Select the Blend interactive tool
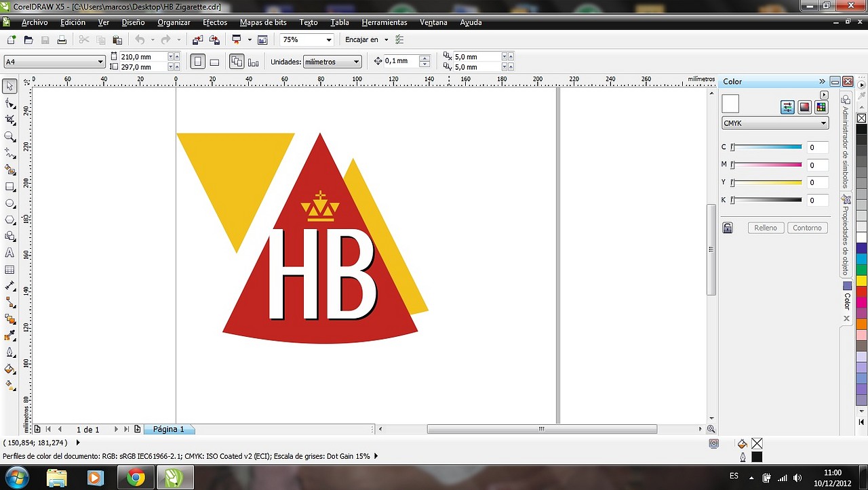The width and height of the screenshot is (868, 490). tap(9, 319)
